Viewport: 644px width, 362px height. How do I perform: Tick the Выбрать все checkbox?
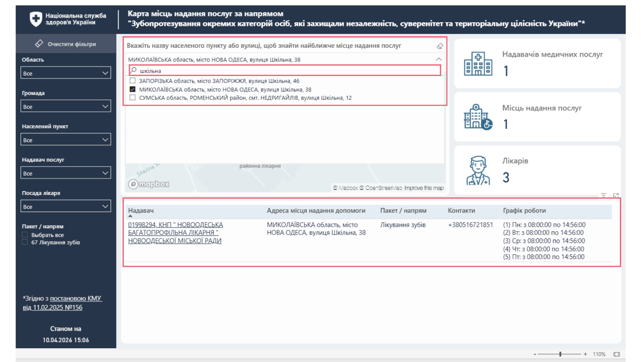pos(25,235)
